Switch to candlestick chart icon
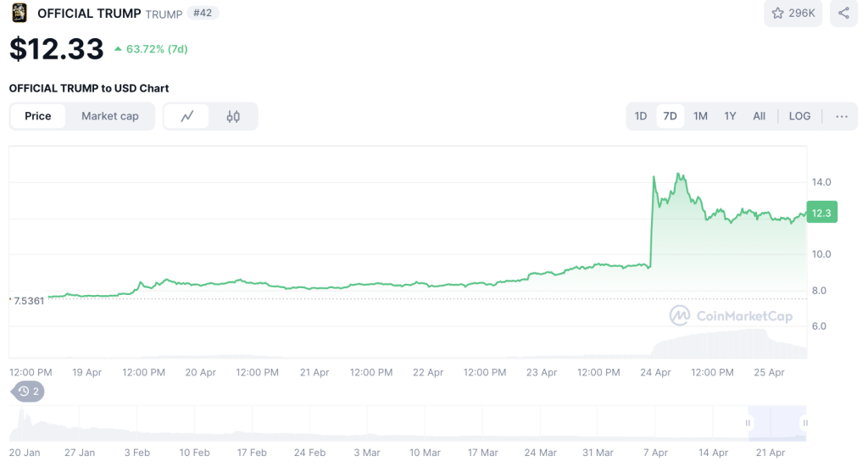This screenshot has height=467, width=868. (233, 116)
